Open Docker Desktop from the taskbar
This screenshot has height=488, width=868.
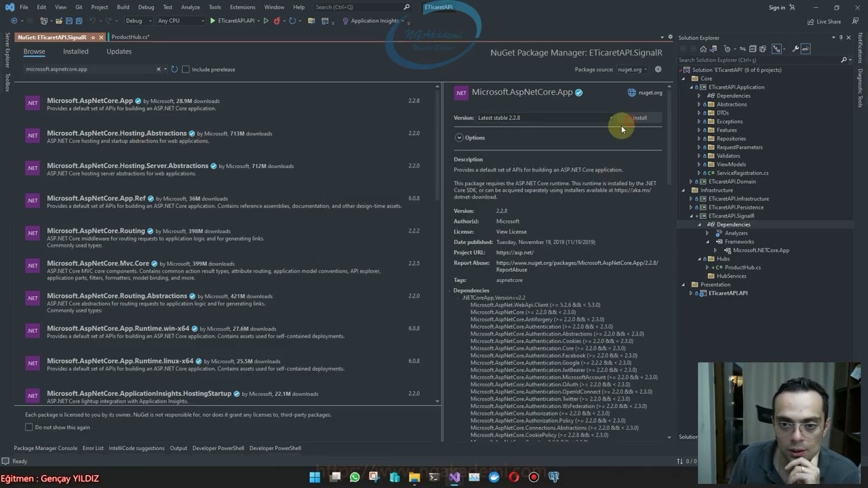[494, 477]
